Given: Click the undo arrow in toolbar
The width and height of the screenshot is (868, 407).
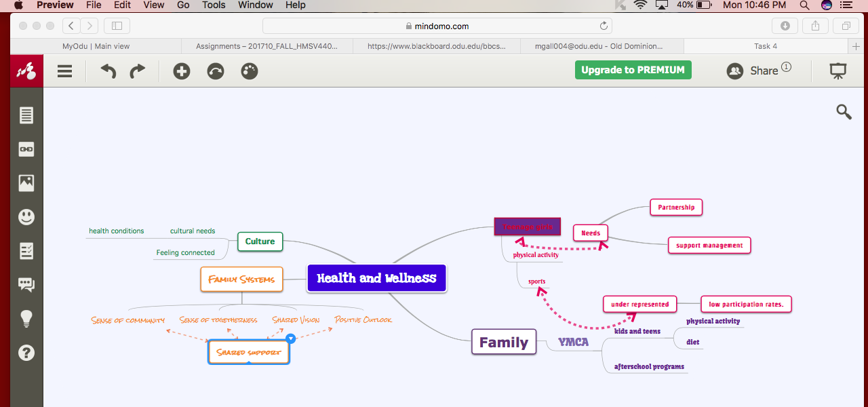Looking at the screenshot, I should point(108,71).
